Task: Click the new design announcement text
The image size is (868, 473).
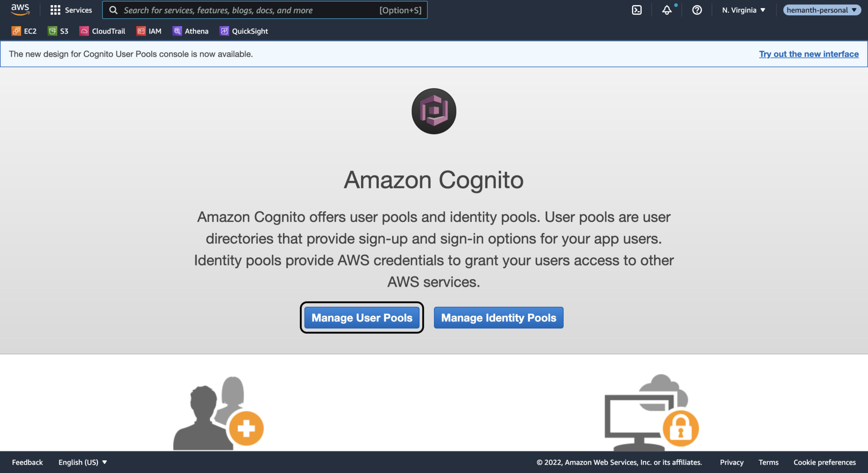Action: coord(131,54)
